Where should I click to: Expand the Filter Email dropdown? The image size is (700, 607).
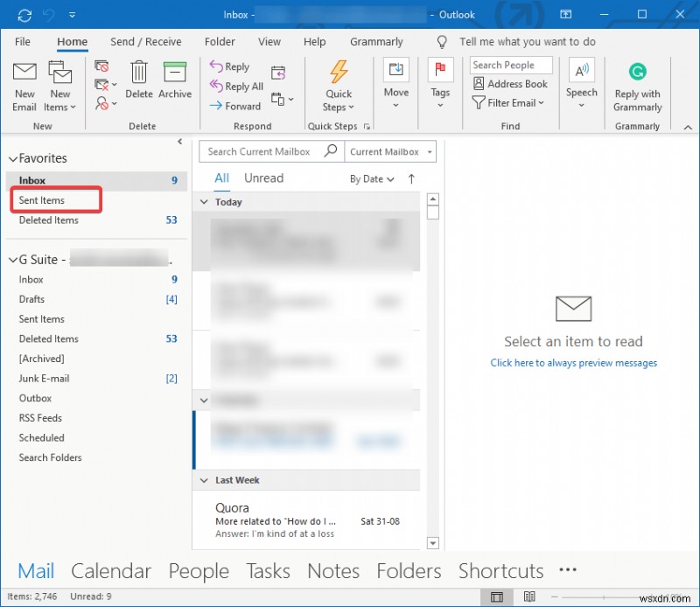click(510, 102)
